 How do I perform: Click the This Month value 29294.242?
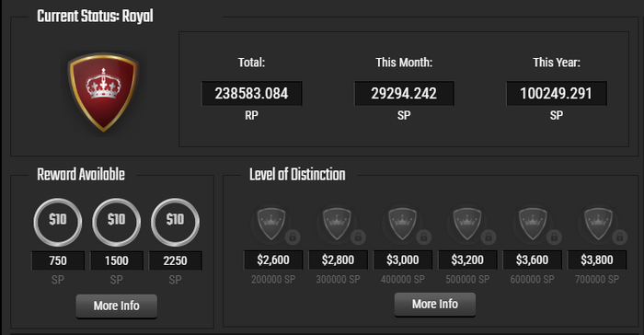pyautogui.click(x=404, y=94)
